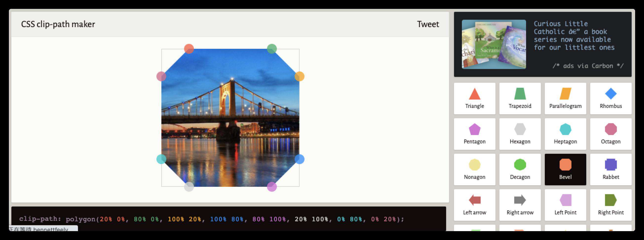644x240 pixels.
Task: Click the bridge demo image
Action: 230,118
